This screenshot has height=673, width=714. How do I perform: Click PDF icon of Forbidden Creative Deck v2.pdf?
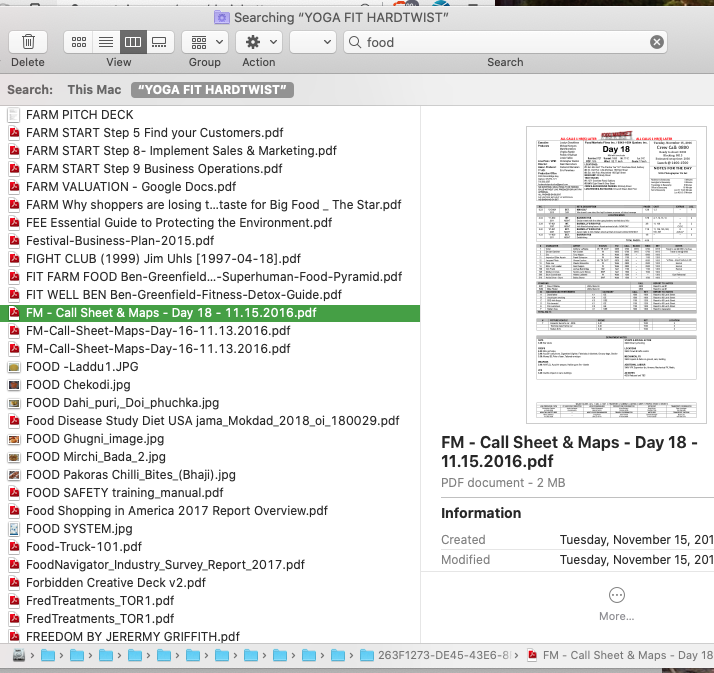click(14, 583)
